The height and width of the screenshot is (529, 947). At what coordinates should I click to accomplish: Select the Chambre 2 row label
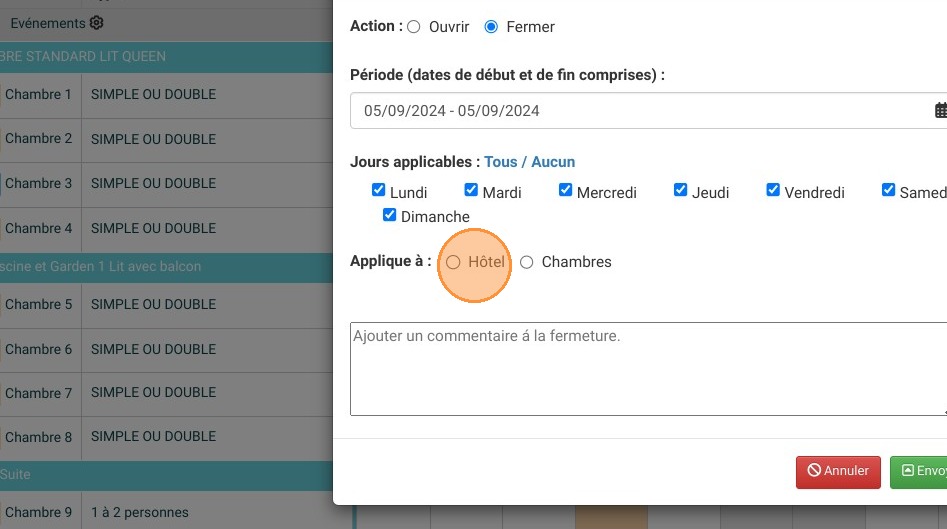point(39,139)
